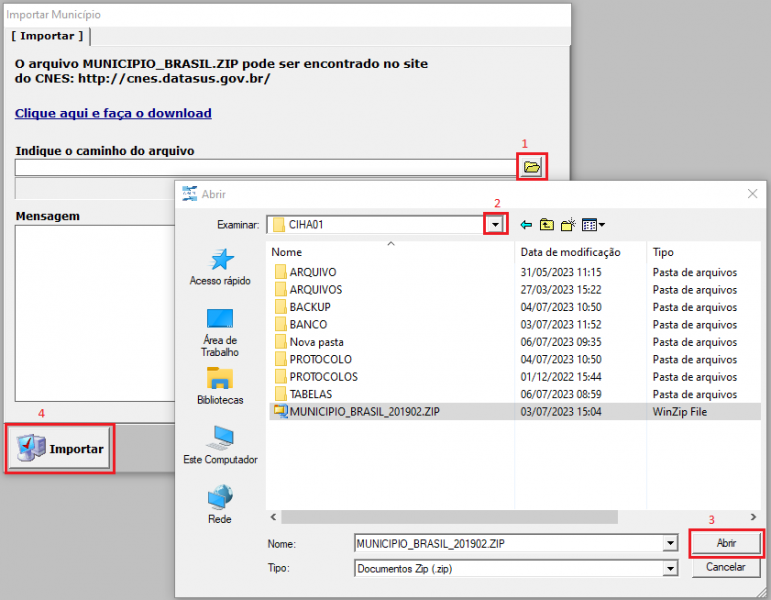The width and height of the screenshot is (771, 600).
Task: Expand the Tipo Documentos Zip dropdown
Action: coord(670,569)
